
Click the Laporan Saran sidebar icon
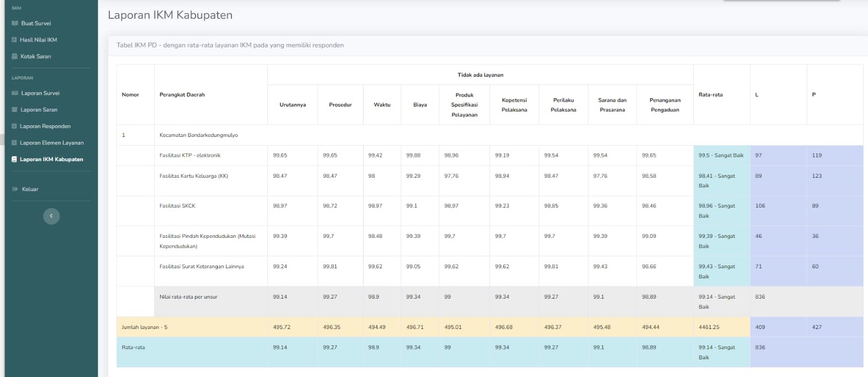[15, 110]
